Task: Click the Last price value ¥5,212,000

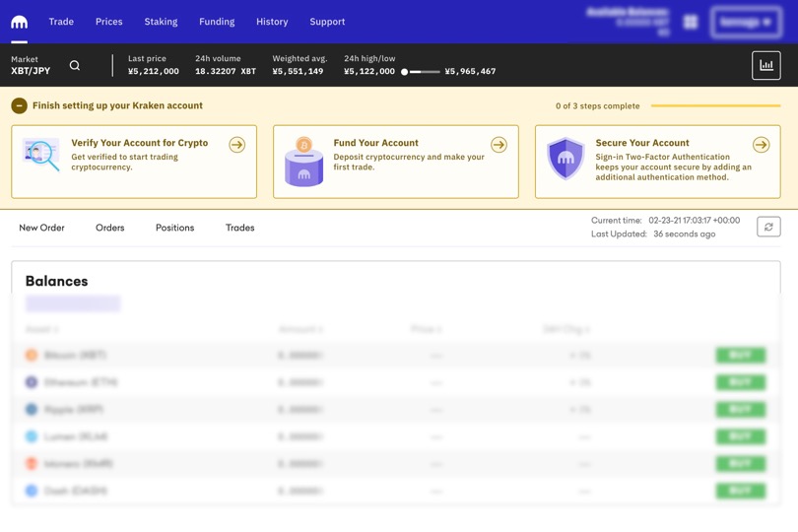Action: coord(153,71)
